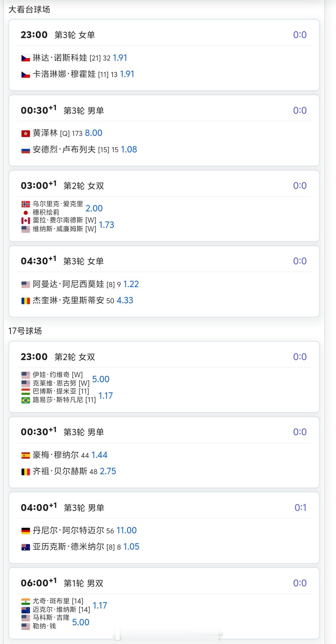Select the 4.33 odds for 杰奎琳·克里斯蒂安

(x=125, y=300)
